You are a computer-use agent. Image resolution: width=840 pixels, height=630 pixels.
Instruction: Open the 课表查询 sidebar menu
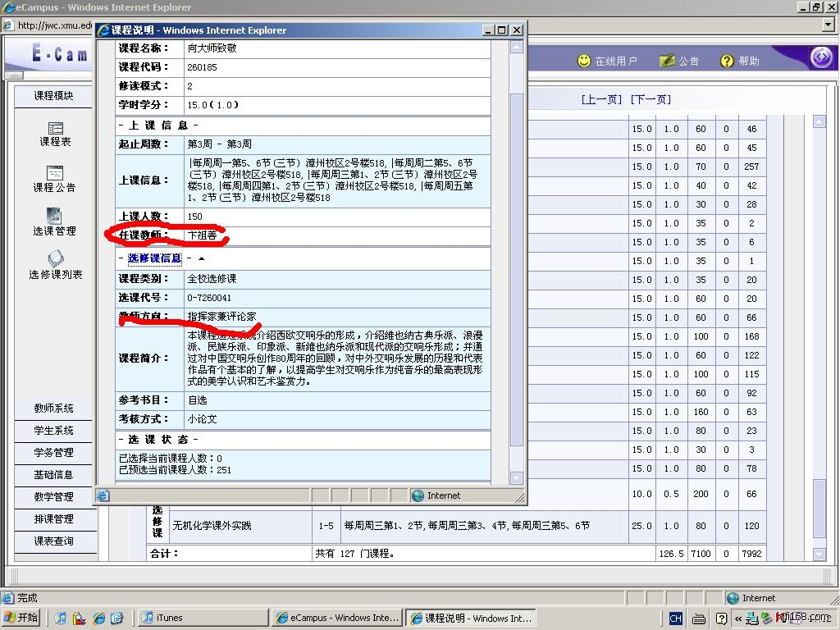click(54, 541)
